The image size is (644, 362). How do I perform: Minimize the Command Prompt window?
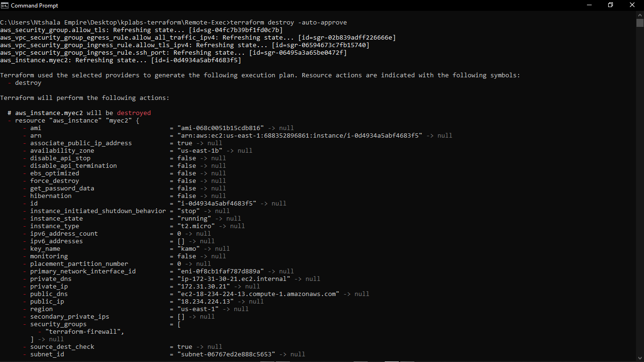(x=590, y=5)
